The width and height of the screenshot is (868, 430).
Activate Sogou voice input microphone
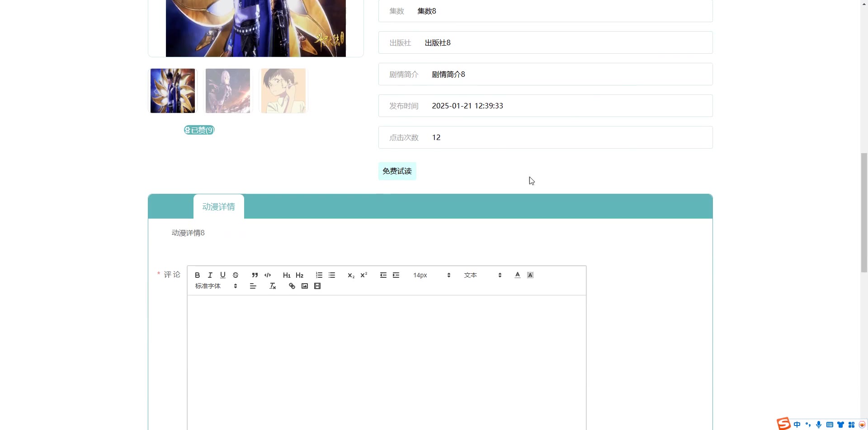tap(819, 425)
